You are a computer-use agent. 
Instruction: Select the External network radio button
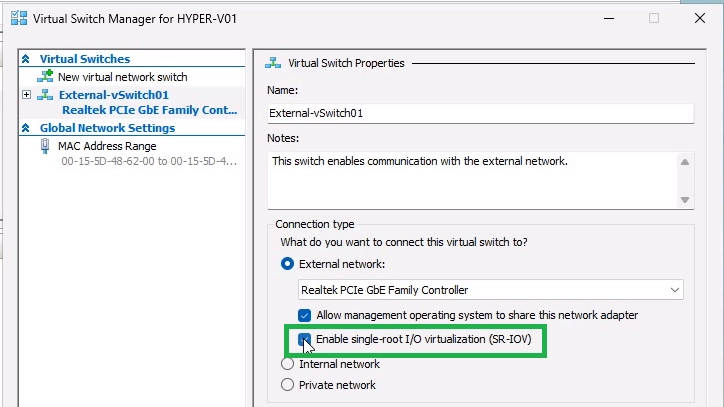pos(288,264)
